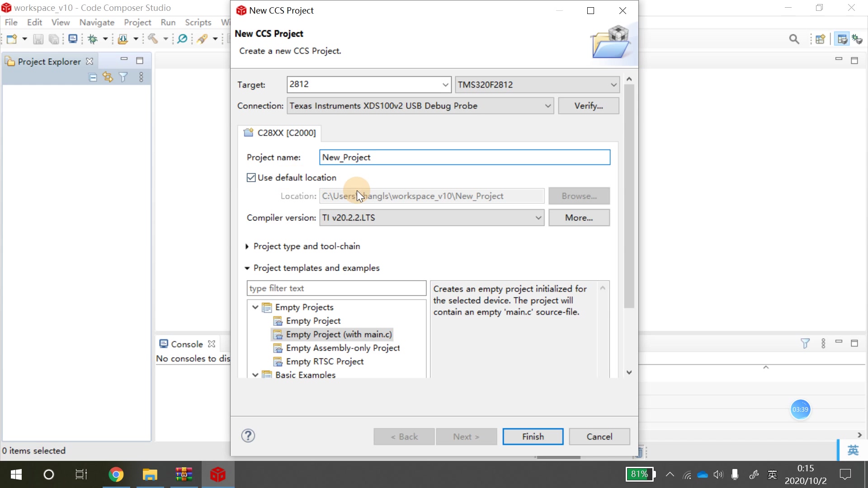Open the Load program dropdown arrow
Viewport: 868px width, 488px height.
click(136, 39)
